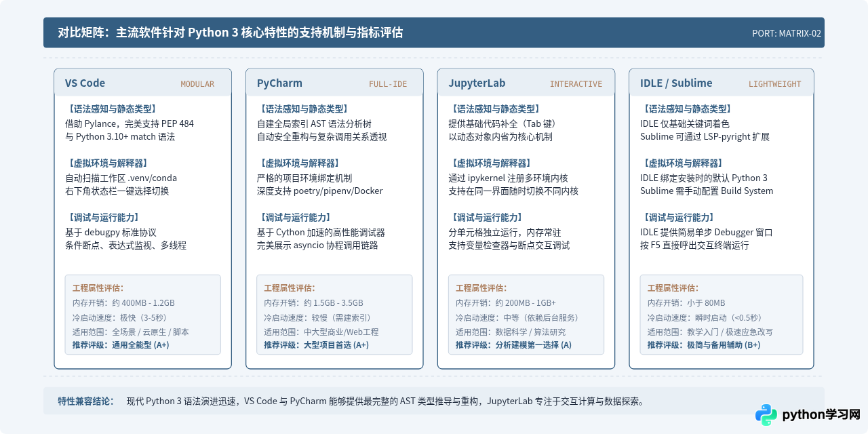
Task: Click 基于 Cython 加速的高性能调试器 line
Action: coord(321,232)
